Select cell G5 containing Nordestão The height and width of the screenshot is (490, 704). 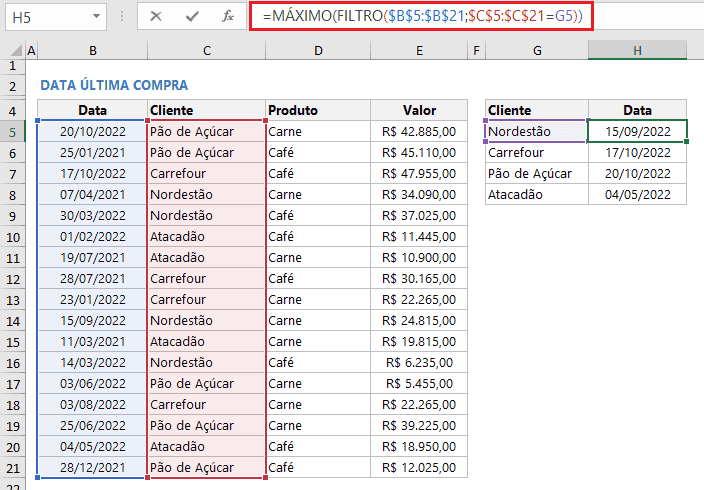(x=536, y=131)
